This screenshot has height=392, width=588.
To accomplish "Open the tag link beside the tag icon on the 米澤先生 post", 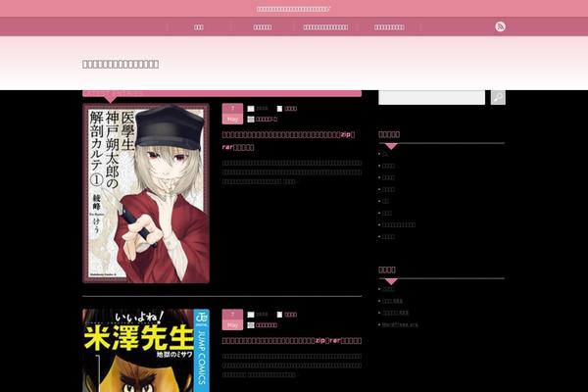I will (x=267, y=324).
